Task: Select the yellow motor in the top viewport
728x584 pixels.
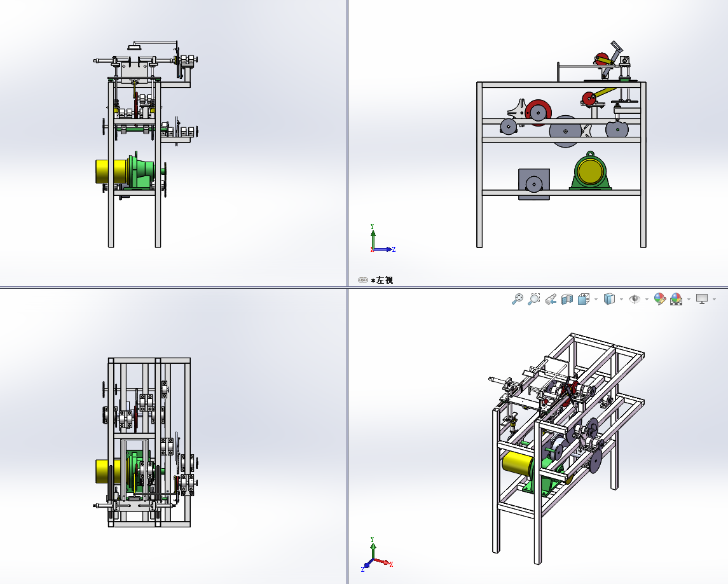Action: tap(107, 471)
